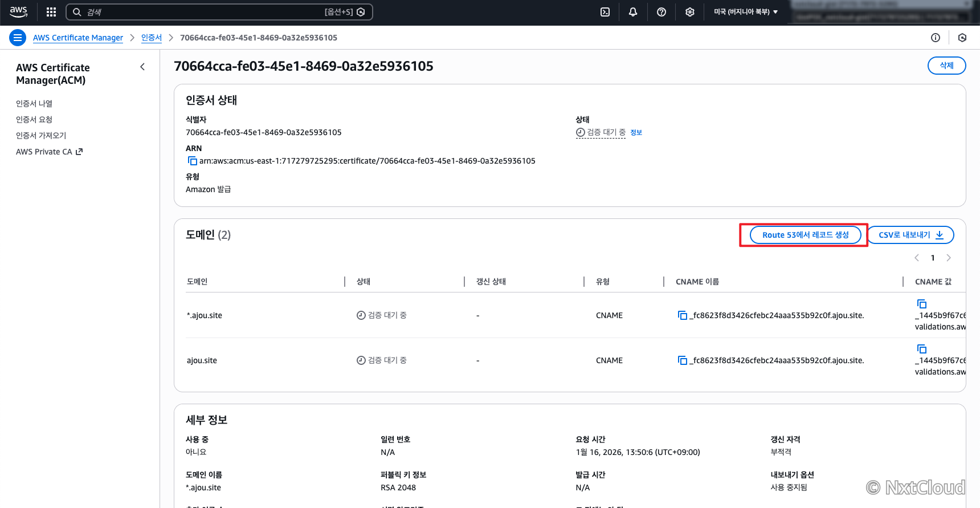Select page 1 in domain pagination

(933, 258)
